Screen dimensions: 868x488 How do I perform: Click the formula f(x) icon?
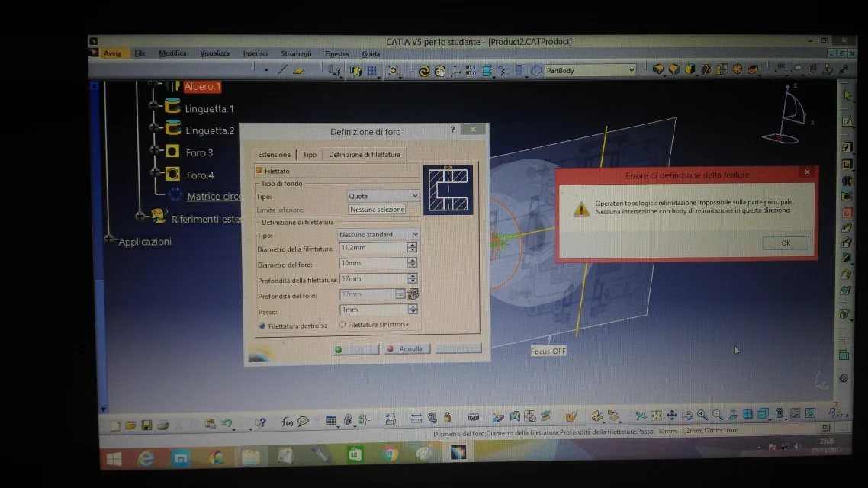pos(287,422)
